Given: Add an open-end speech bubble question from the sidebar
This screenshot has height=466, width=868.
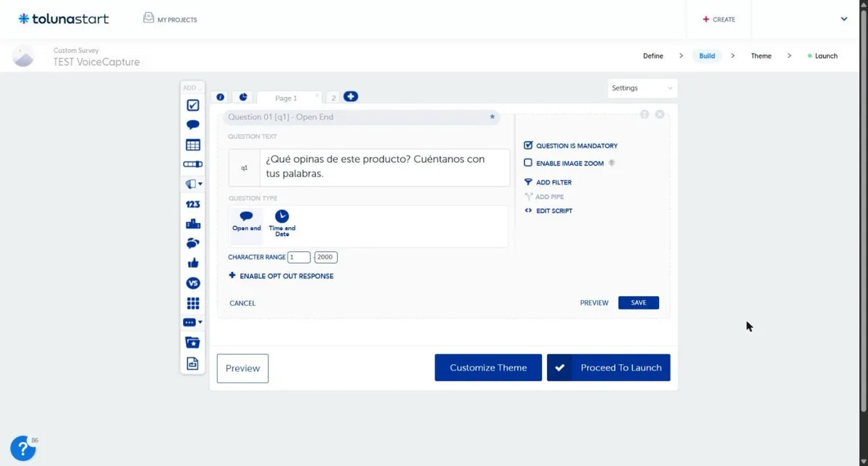Looking at the screenshot, I should (193, 125).
